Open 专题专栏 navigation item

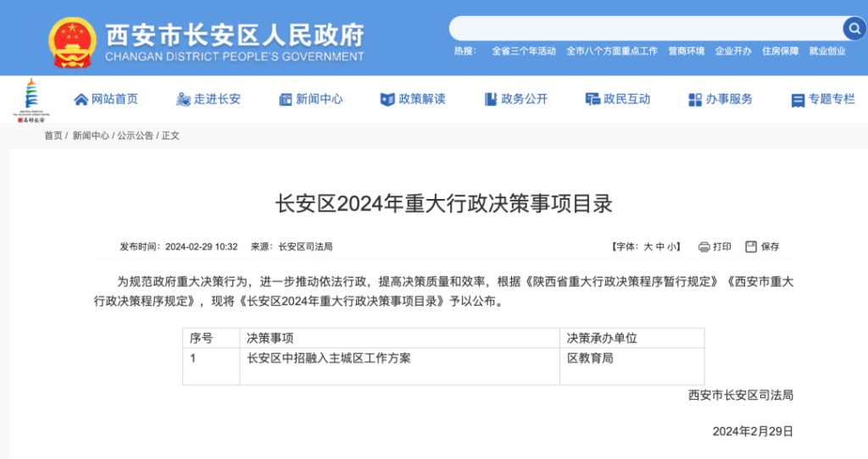click(823, 99)
